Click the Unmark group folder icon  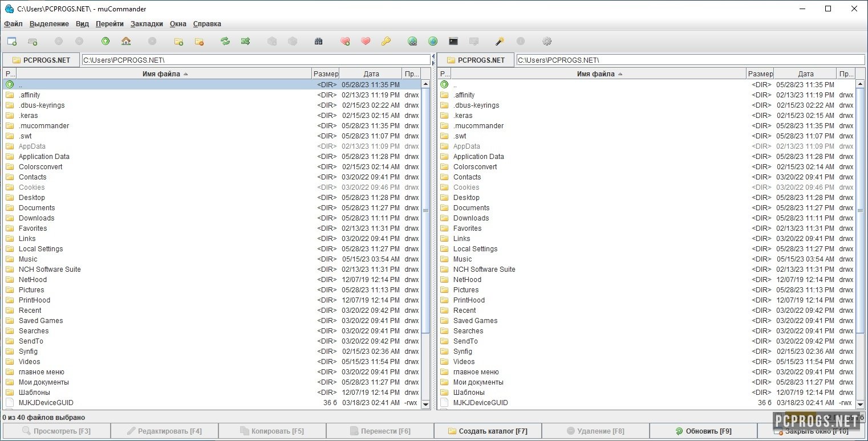pyautogui.click(x=199, y=41)
